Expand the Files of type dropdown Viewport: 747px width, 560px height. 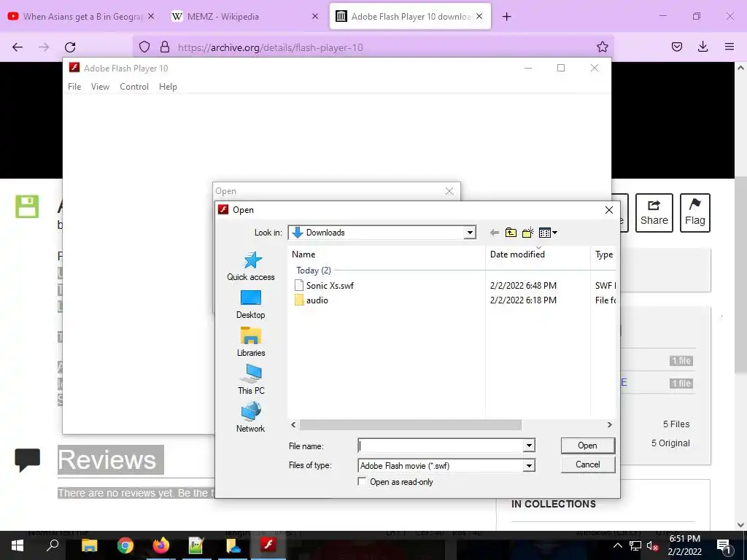pos(529,466)
